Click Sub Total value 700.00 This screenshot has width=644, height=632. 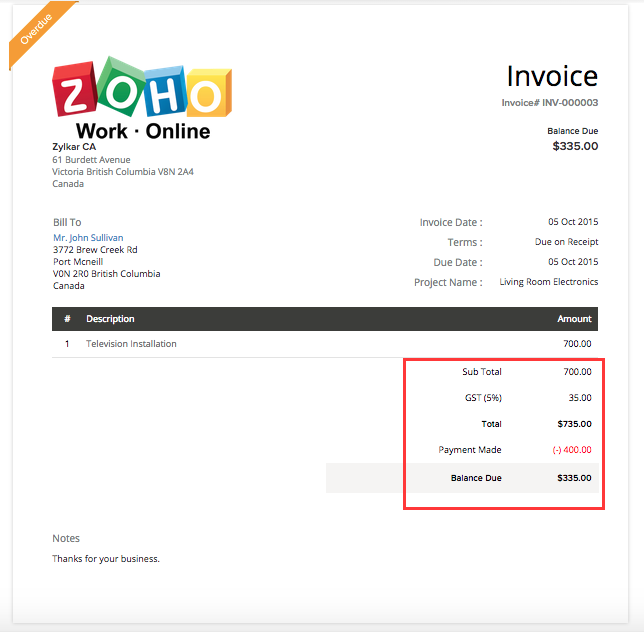tap(577, 372)
